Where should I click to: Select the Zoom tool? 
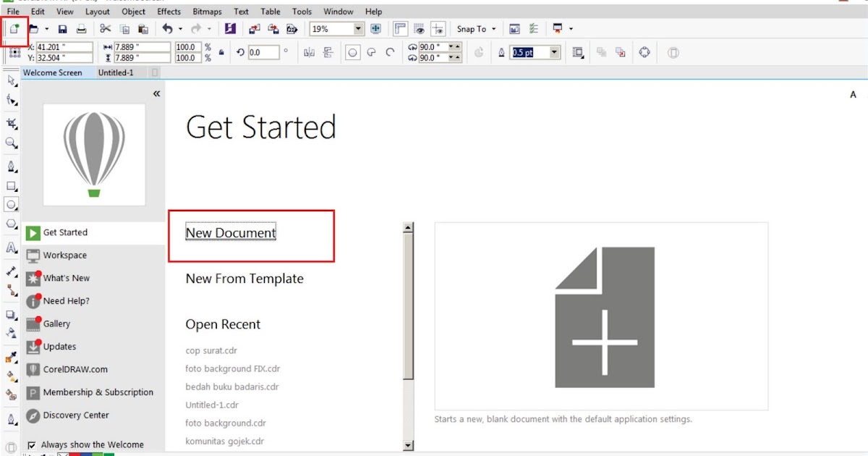click(11, 143)
